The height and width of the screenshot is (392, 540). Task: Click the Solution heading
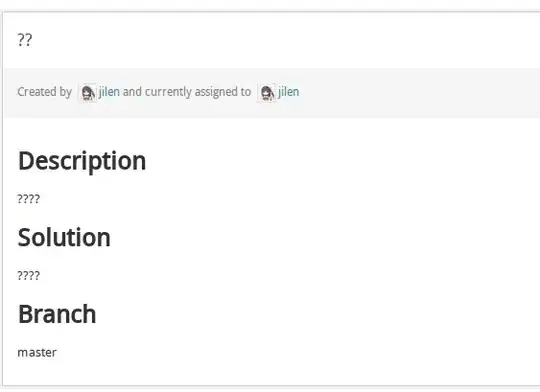point(64,237)
